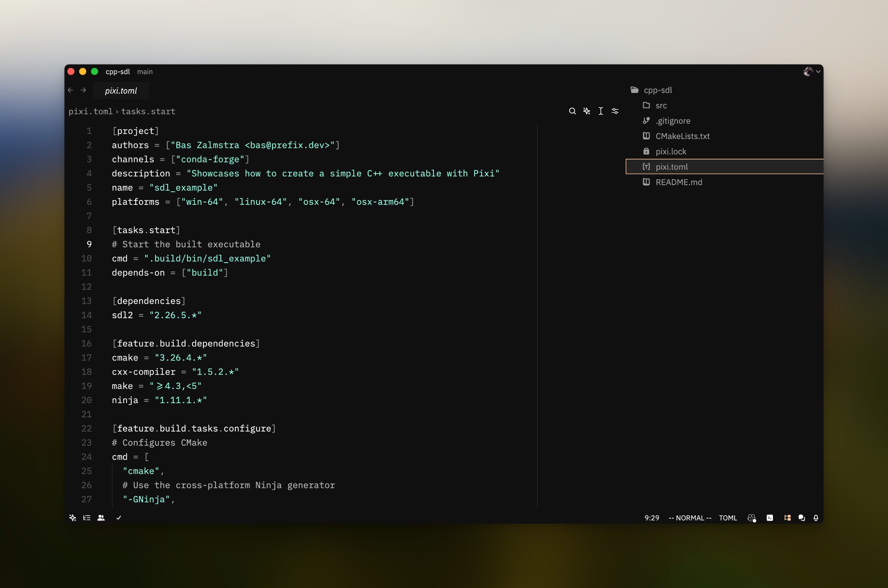
Task: Open the assistant panel from status bar
Action: [x=73, y=518]
